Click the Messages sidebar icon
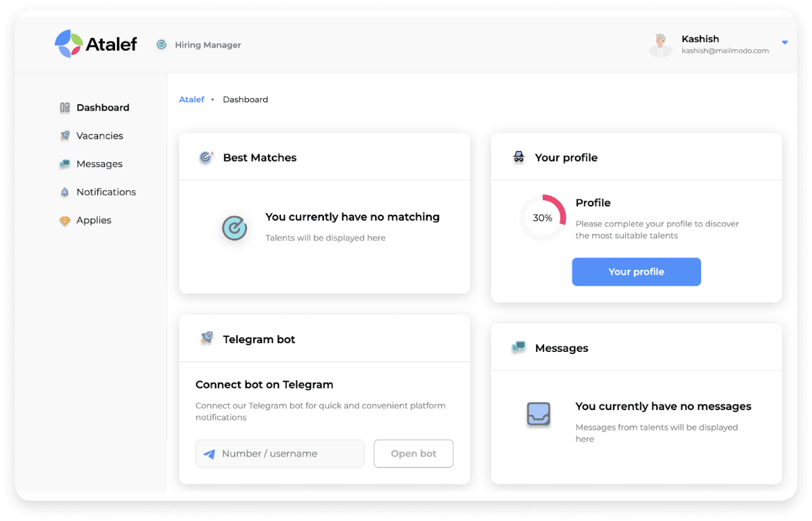This screenshot has width=812, height=521. click(65, 164)
